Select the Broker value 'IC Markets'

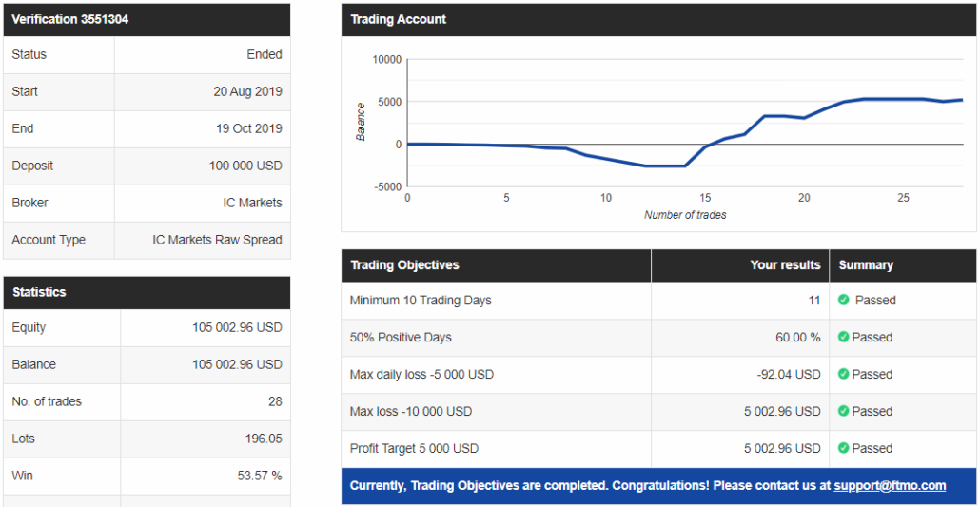pos(254,203)
